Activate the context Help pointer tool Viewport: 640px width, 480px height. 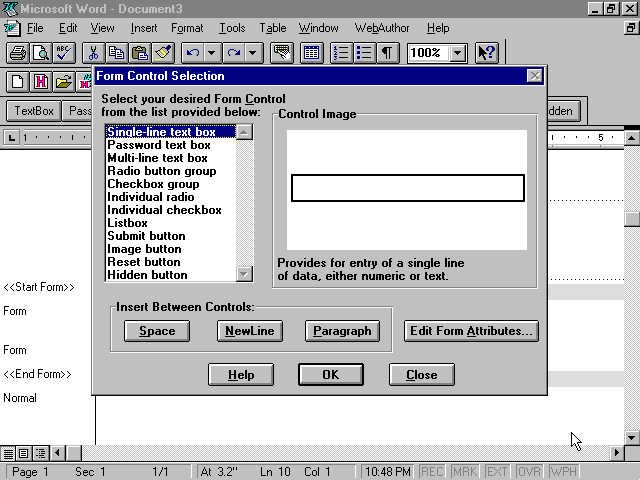[487, 53]
